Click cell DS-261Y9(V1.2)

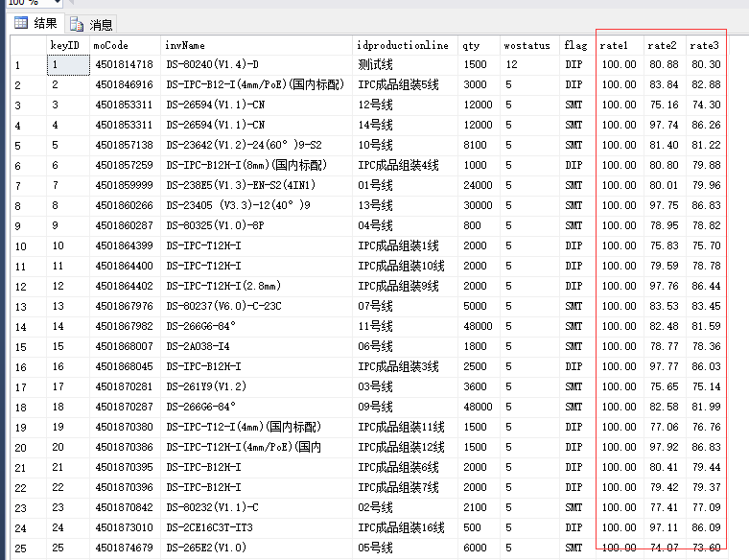(256, 386)
